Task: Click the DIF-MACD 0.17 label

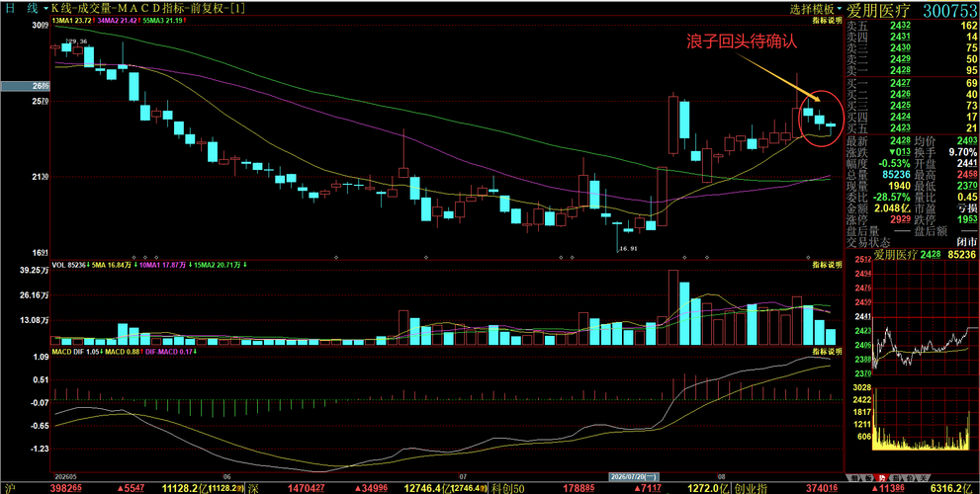Action: (x=170, y=353)
